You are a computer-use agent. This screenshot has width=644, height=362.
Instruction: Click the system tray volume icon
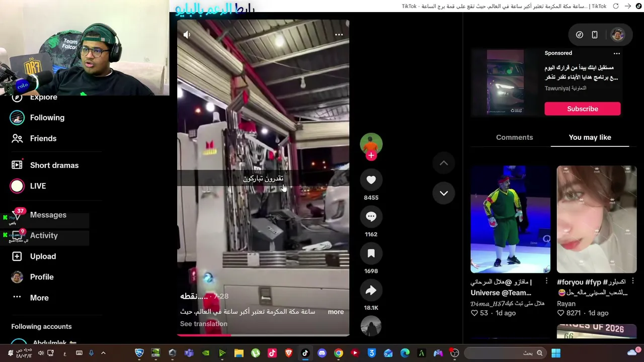tap(41, 353)
